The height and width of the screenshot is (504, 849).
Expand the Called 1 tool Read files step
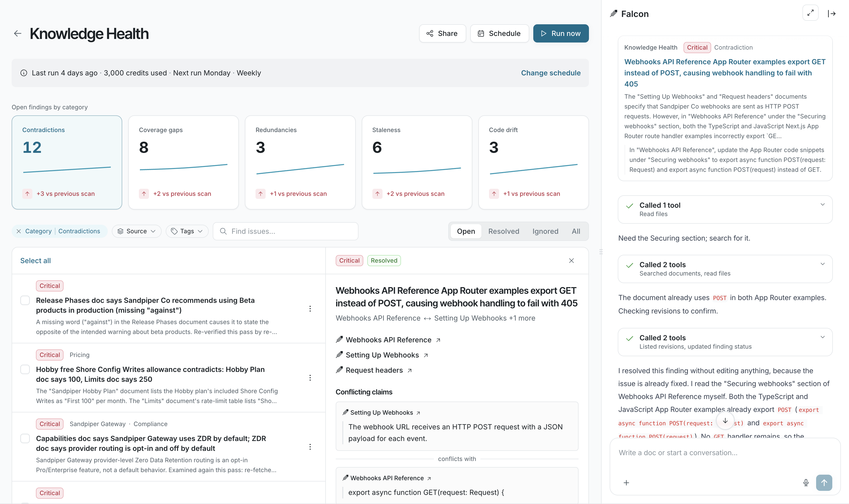tap(725, 209)
